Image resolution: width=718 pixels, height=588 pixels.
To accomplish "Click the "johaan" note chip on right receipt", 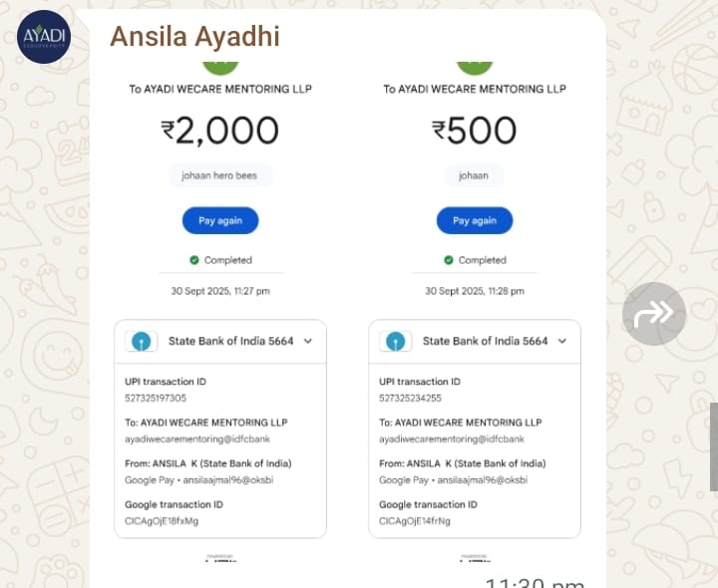I will [x=474, y=175].
